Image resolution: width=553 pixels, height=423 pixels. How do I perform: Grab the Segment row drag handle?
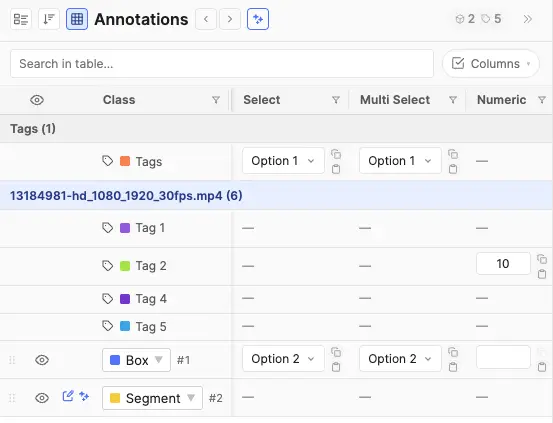point(12,398)
